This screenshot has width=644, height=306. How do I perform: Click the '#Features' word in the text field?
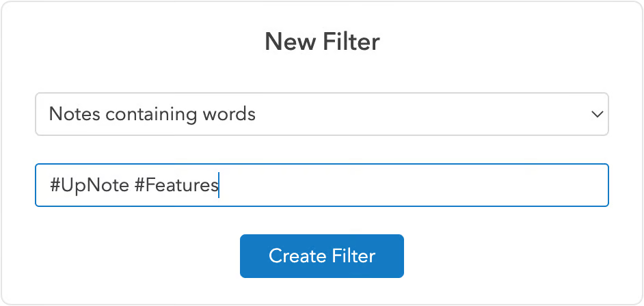click(172, 185)
